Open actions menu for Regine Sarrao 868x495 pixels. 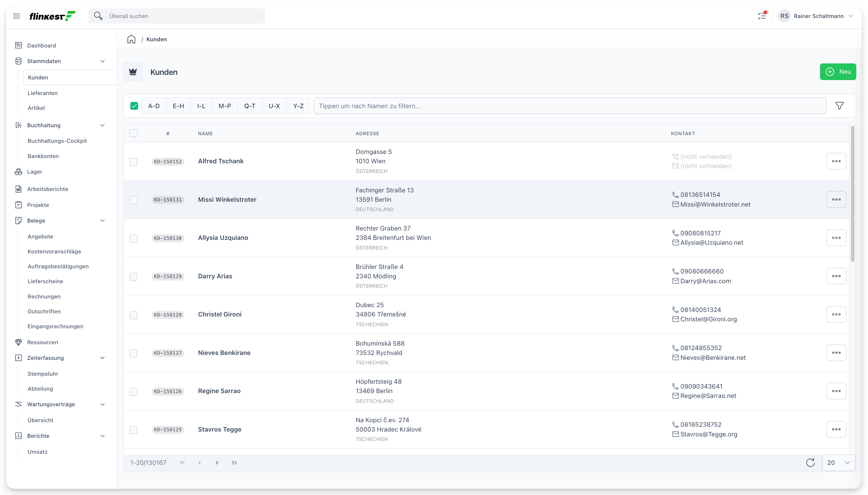[x=836, y=391]
